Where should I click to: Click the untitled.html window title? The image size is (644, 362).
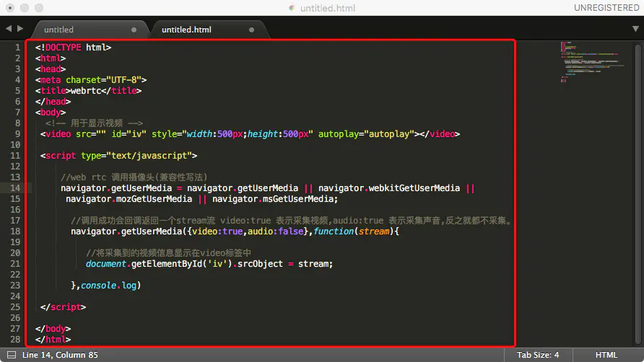(x=327, y=8)
